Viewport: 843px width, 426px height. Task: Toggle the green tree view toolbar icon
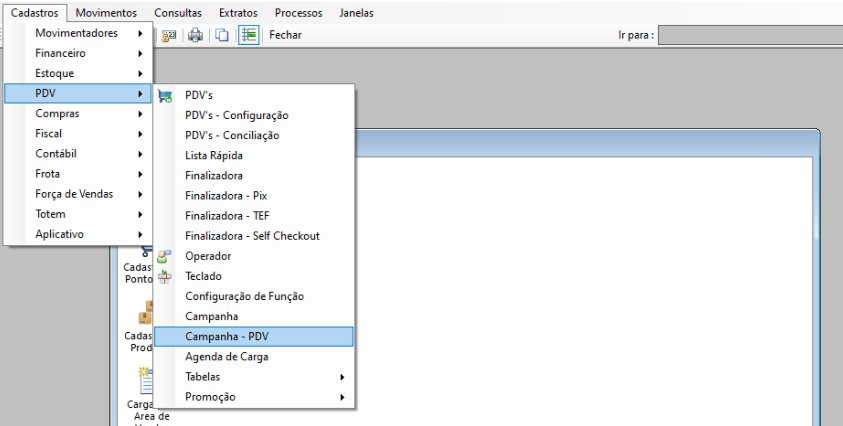(x=248, y=35)
